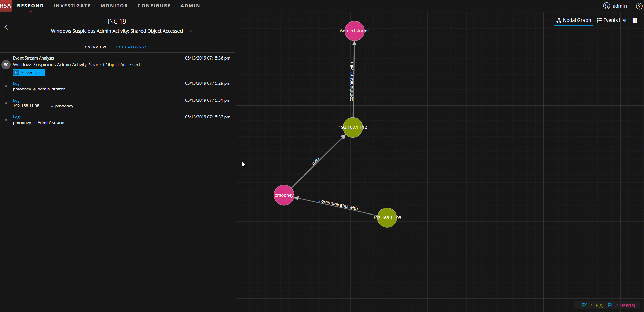The image size is (644, 312).
Task: Switch to the Overview tab
Action: (95, 47)
